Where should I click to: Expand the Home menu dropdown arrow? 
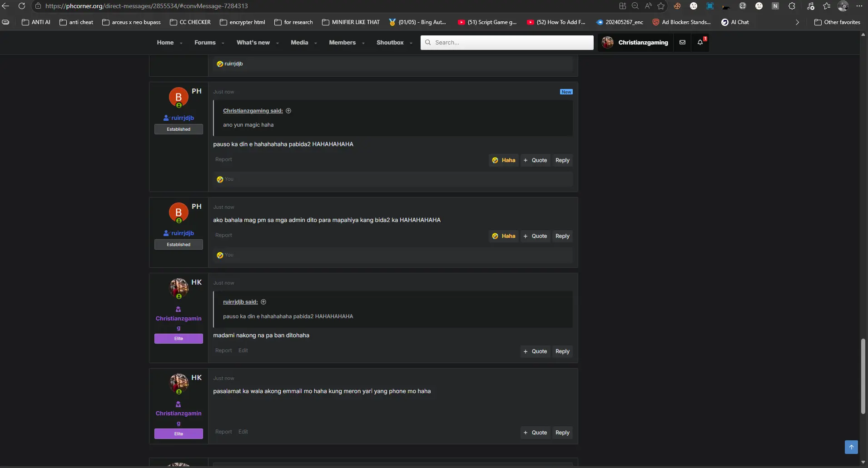coord(181,43)
